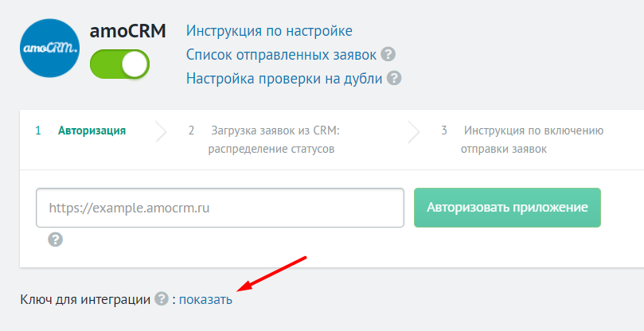644x331 pixels.
Task: Go to step 2 Загрузка заявок из CRM
Action: pos(264,139)
